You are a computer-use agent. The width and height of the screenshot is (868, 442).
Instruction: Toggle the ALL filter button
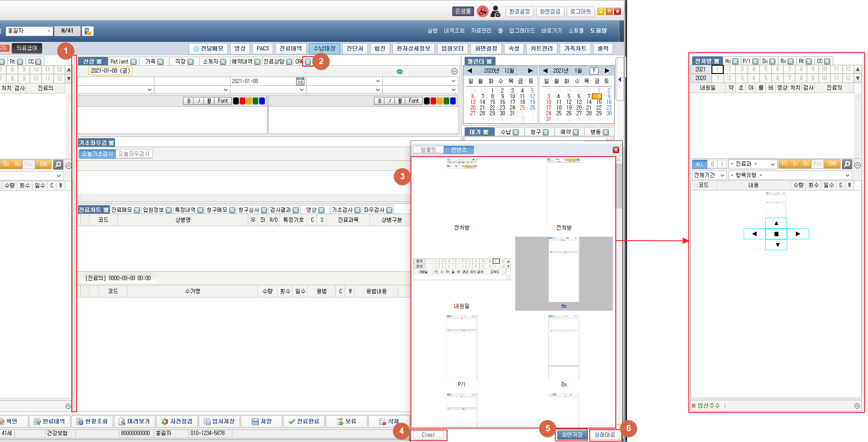[699, 164]
